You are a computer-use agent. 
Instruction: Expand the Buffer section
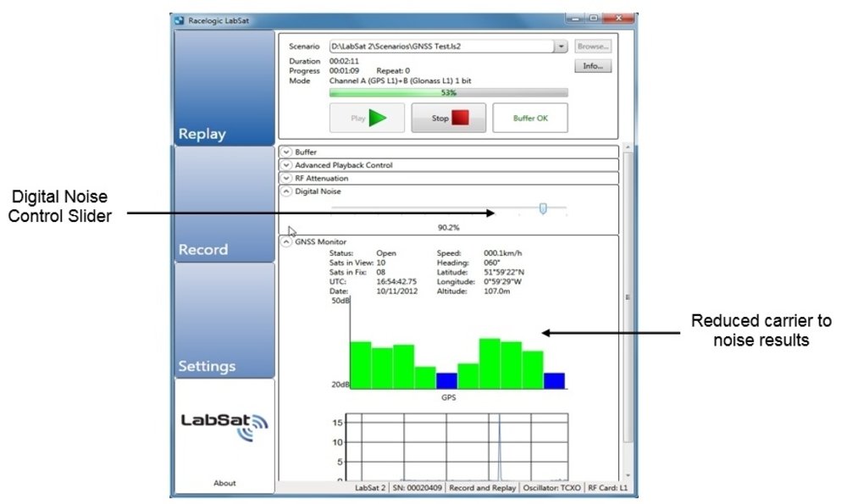pyautogui.click(x=286, y=152)
